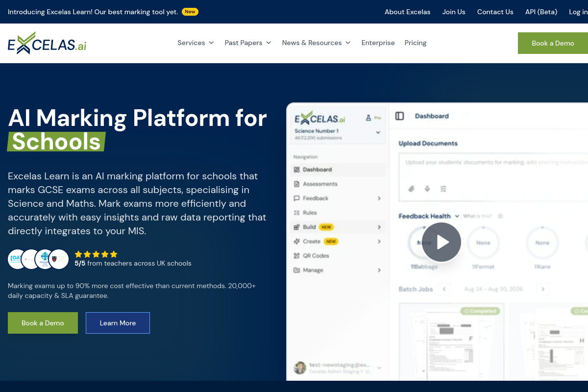Go to next week in Batch Jobs
The width and height of the screenshot is (588, 392).
coord(543,289)
